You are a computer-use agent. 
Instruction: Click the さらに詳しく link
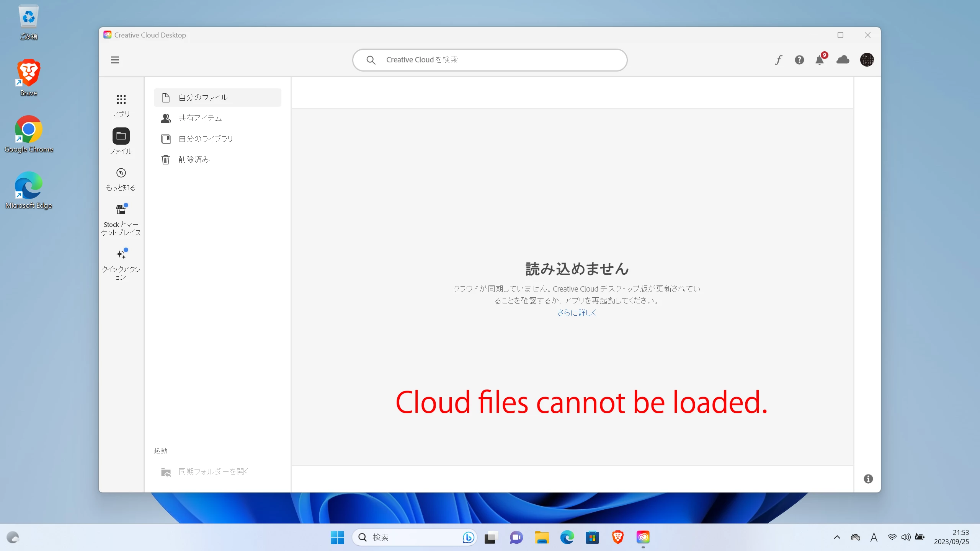point(577,313)
